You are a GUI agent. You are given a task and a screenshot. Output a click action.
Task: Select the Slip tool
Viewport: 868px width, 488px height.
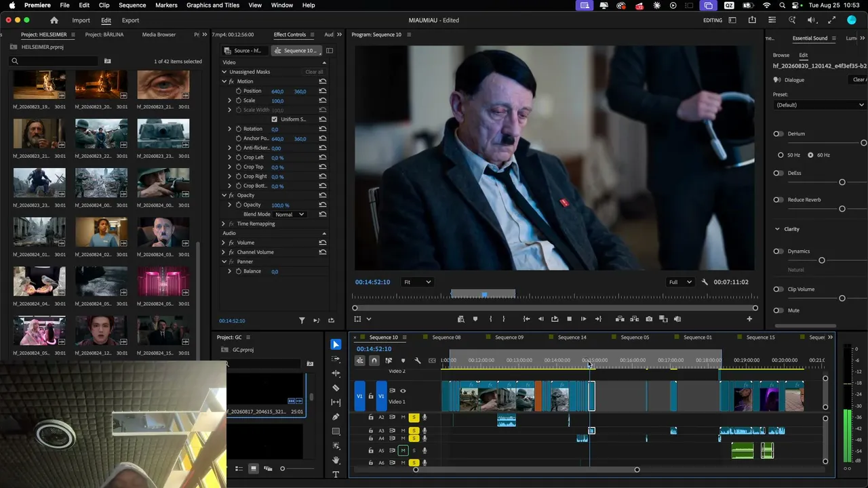tap(336, 403)
